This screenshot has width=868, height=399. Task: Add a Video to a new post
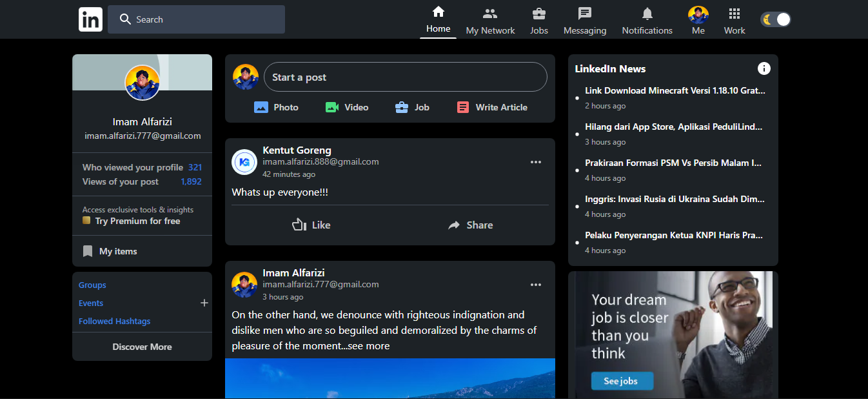[346, 107]
